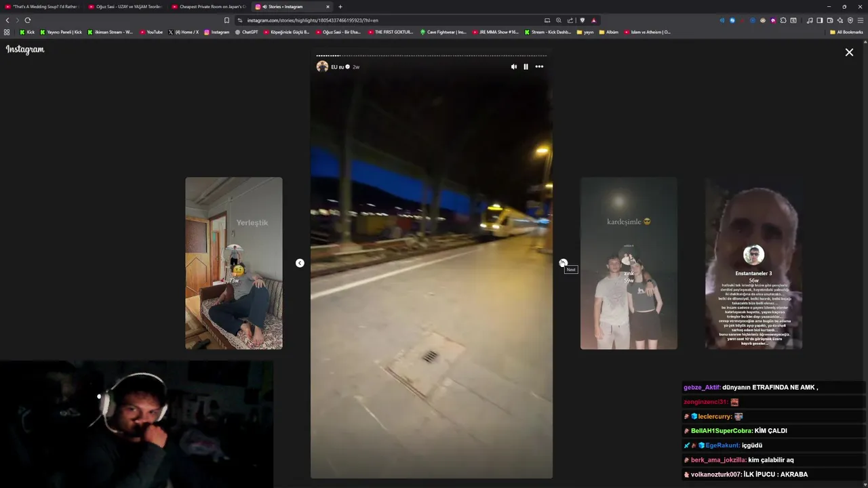
Task: Close the 'Stories • Instagram' tab
Action: click(x=328, y=7)
